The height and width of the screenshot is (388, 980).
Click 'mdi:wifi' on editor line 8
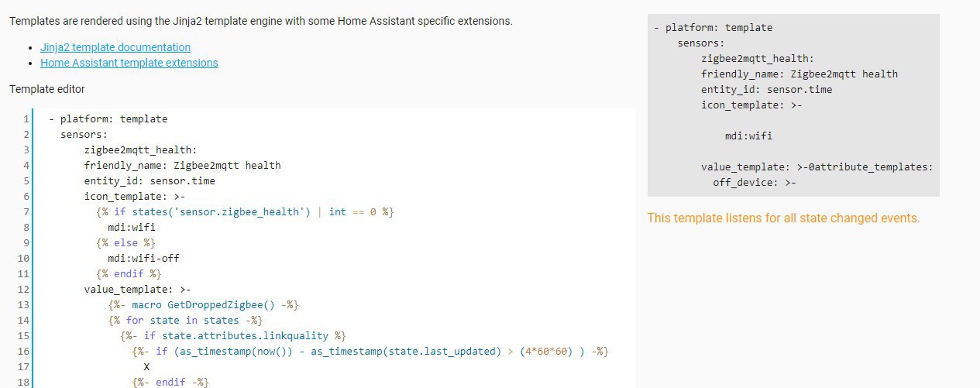[132, 228]
